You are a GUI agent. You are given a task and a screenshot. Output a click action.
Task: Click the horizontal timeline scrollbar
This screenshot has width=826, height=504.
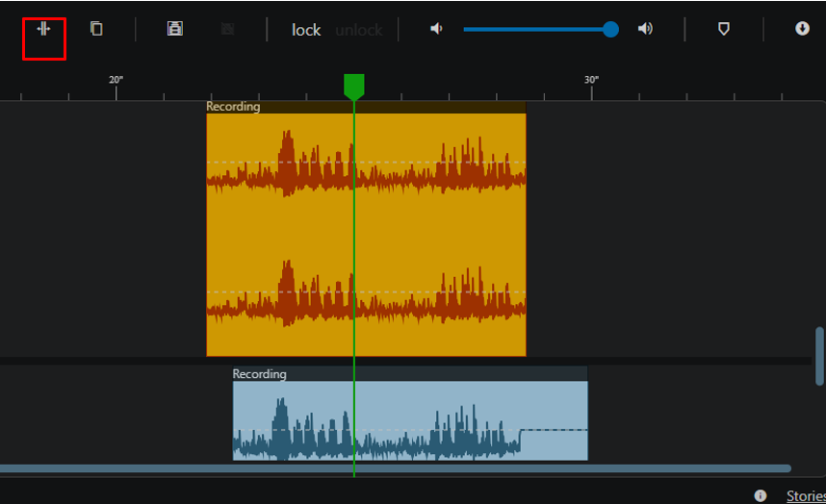pyautogui.click(x=395, y=468)
